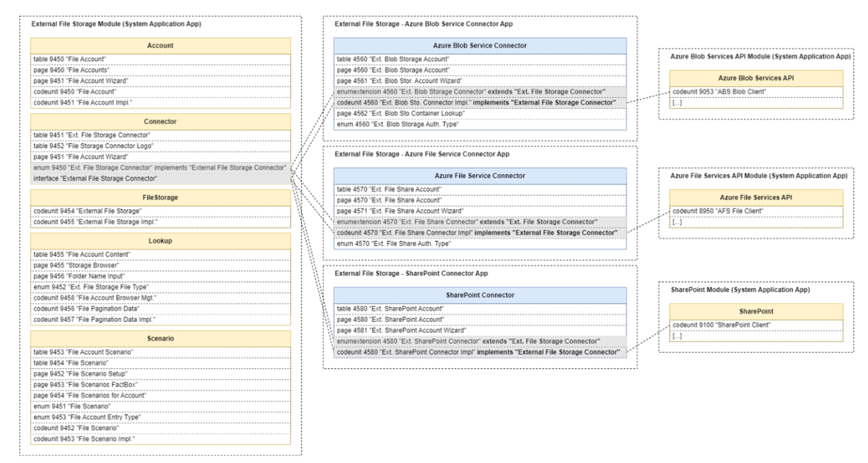
Task: Click the SharePoint module box header
Action: [756, 311]
